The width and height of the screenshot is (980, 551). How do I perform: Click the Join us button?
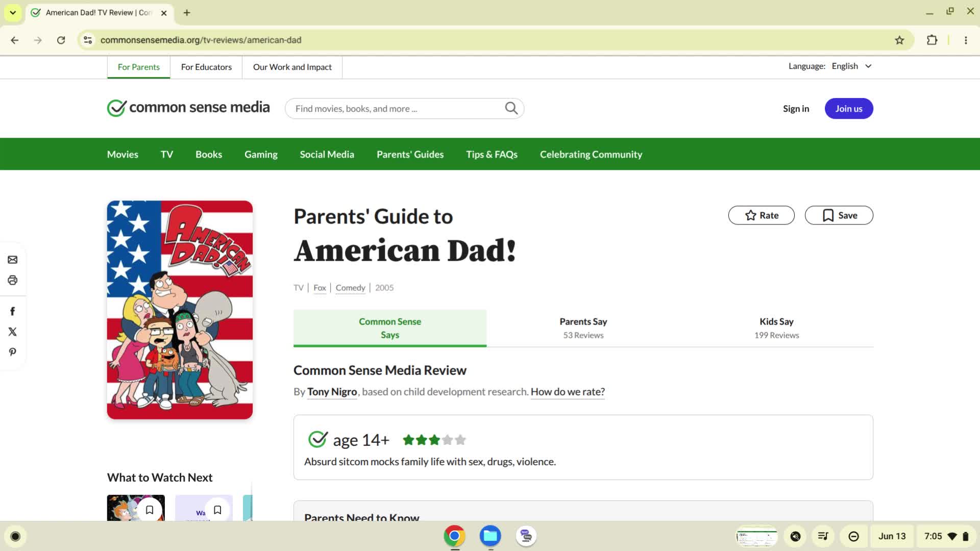pyautogui.click(x=849, y=108)
